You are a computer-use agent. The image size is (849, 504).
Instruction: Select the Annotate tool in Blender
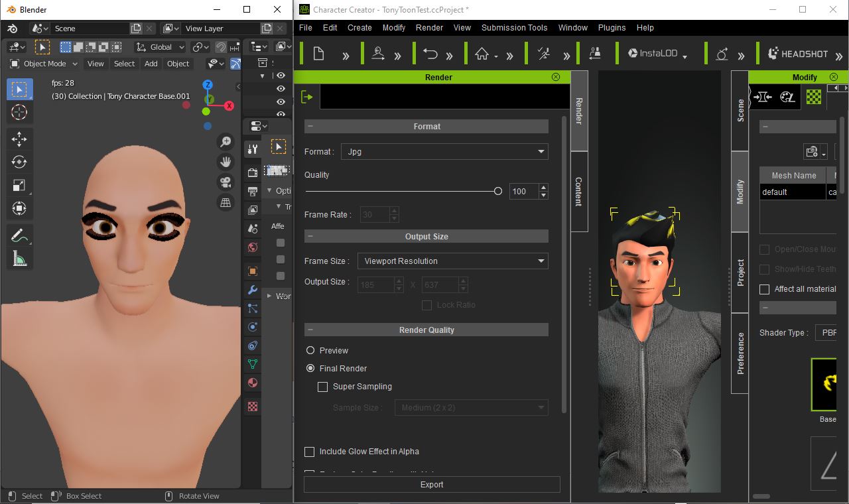click(x=19, y=235)
